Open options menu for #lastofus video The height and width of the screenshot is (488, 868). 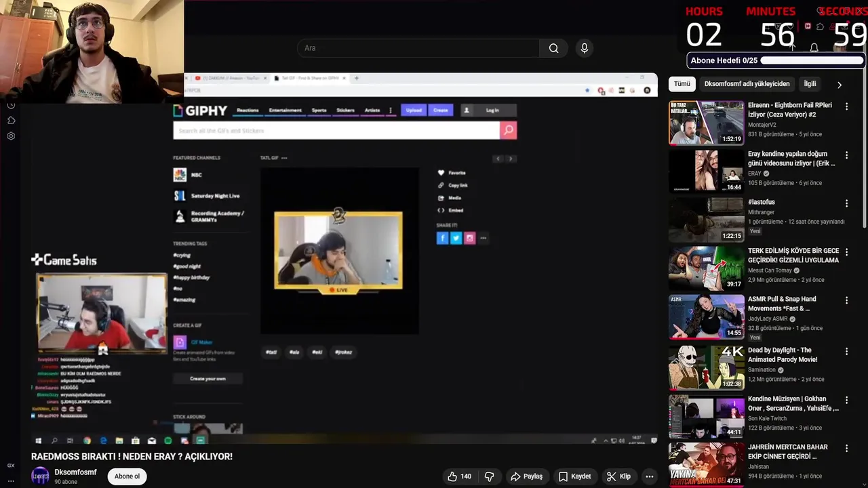pos(846,203)
